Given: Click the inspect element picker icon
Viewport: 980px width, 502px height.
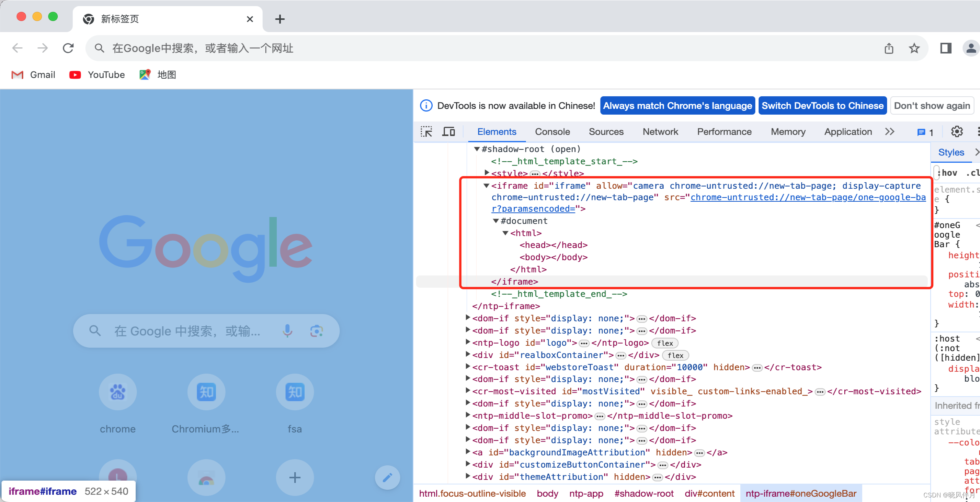Looking at the screenshot, I should 426,132.
